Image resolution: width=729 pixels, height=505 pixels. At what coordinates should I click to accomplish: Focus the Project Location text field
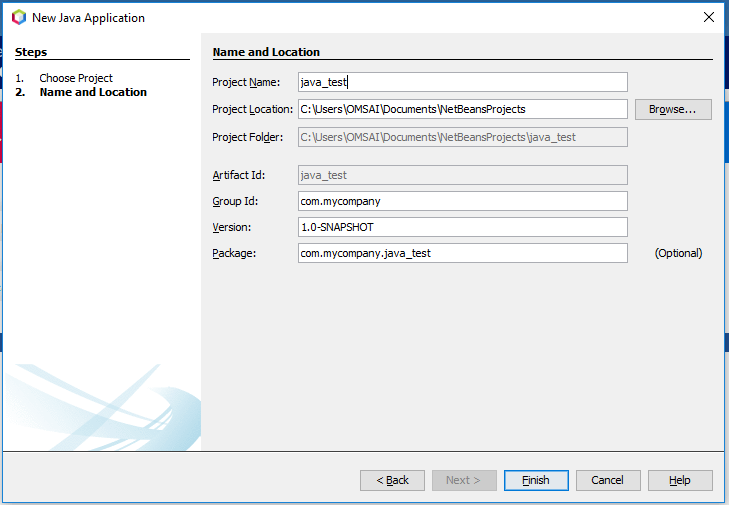[x=463, y=109]
